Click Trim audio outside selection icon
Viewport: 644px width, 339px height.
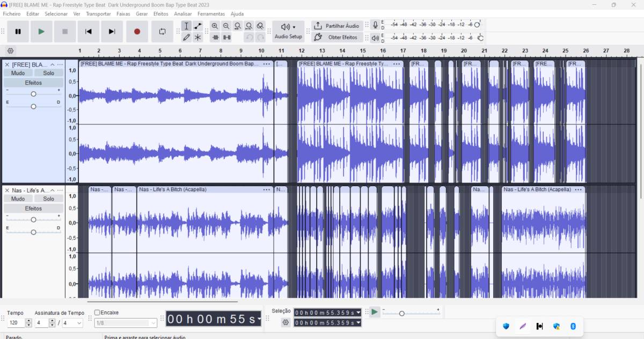216,38
